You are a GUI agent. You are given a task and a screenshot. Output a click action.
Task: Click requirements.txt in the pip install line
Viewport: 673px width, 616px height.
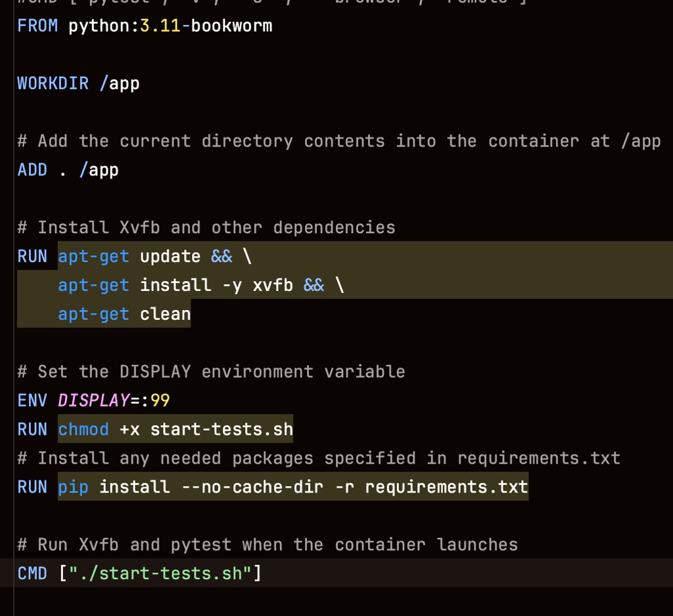(446, 487)
